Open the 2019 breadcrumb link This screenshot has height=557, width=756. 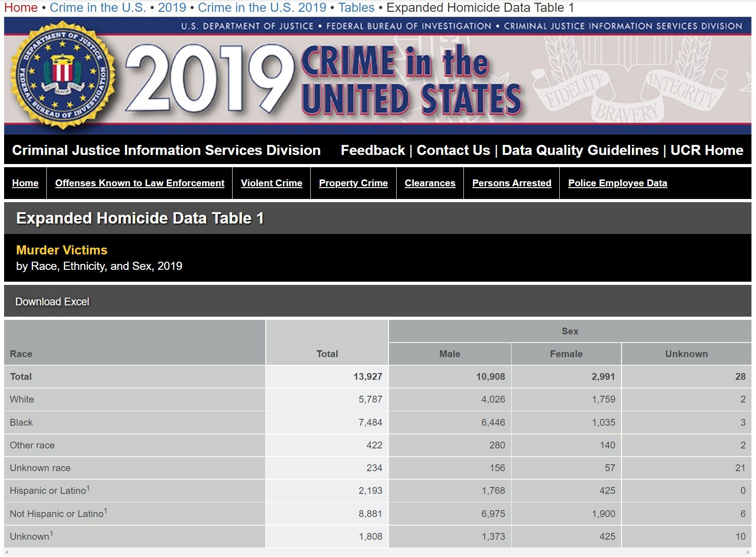pos(172,8)
